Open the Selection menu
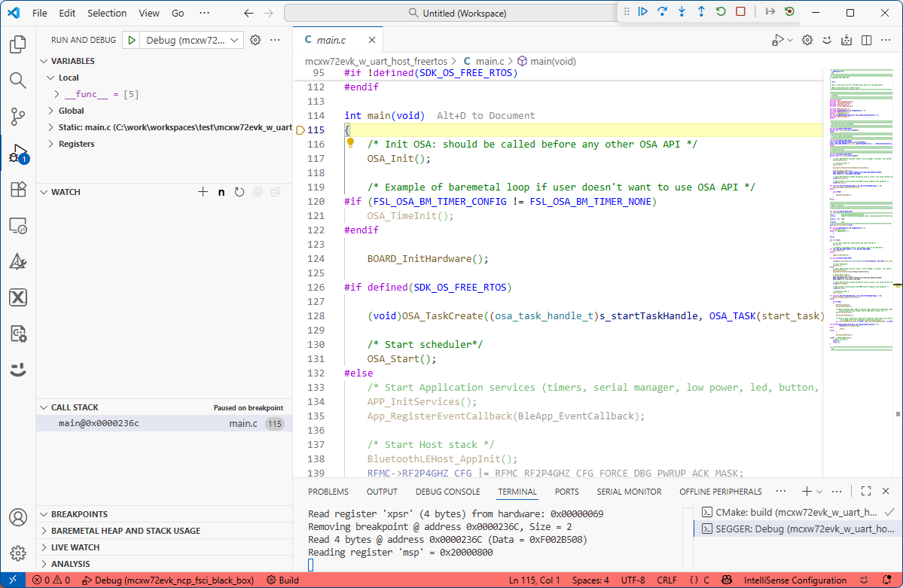Image resolution: width=903 pixels, height=588 pixels. 107,13
